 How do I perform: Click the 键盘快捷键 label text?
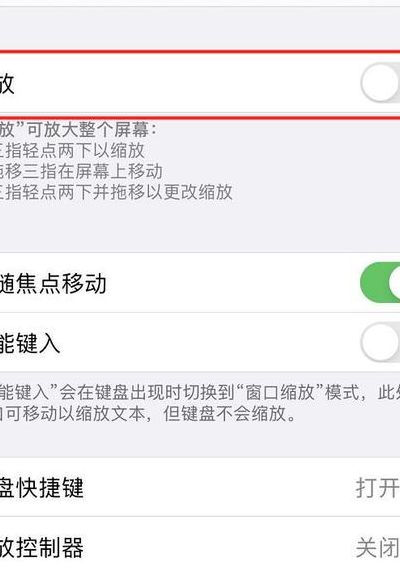[42, 488]
